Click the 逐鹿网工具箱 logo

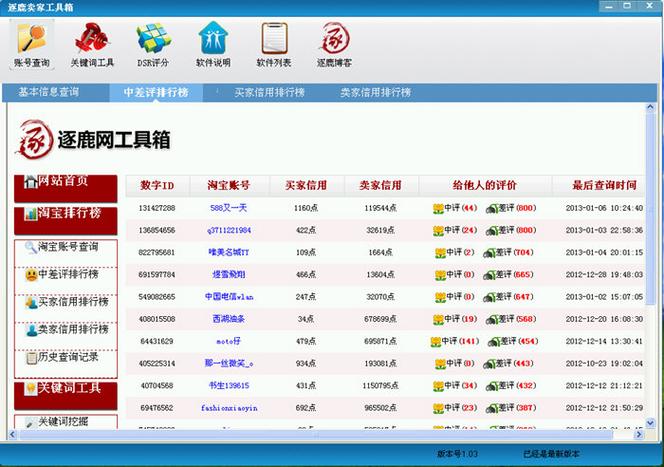click(x=93, y=139)
